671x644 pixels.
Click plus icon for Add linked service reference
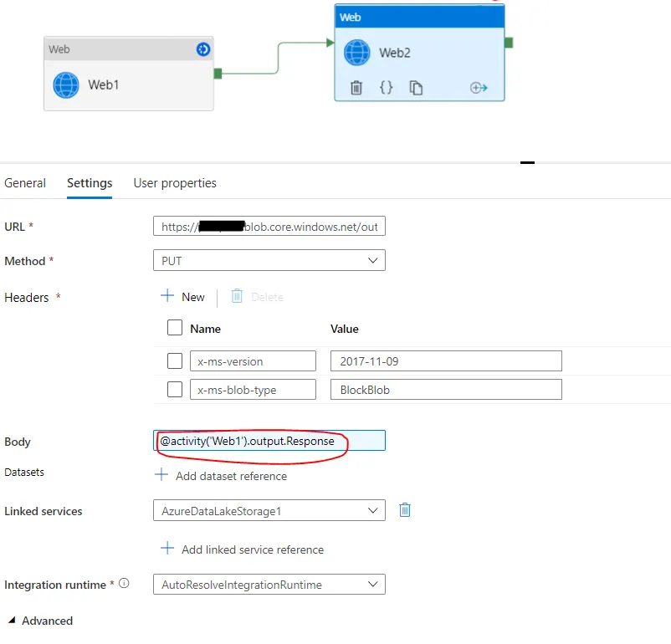[167, 548]
